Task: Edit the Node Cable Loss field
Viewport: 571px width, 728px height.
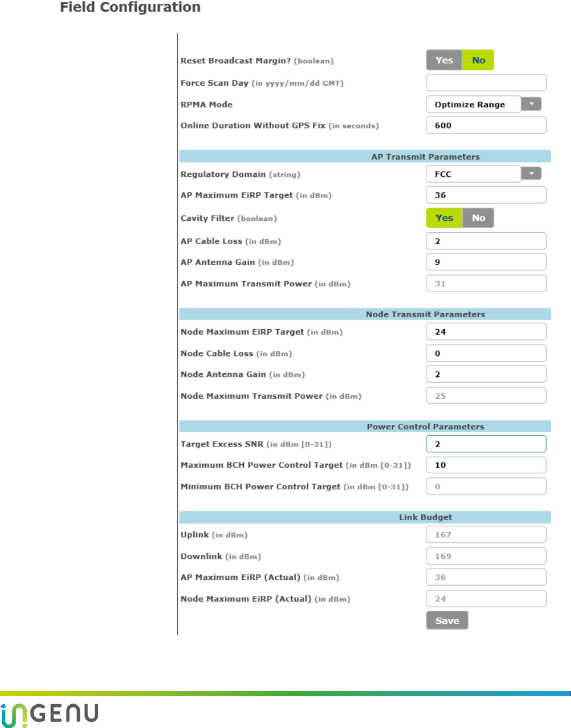Action: [486, 353]
